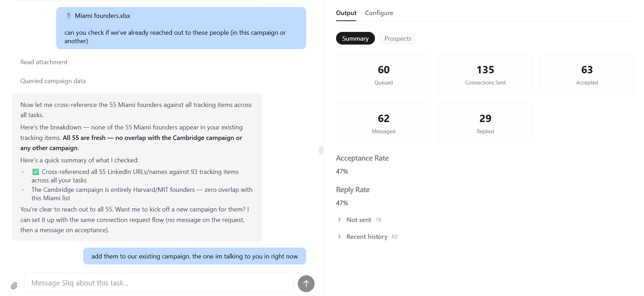Click the Message Sliq input field

click(x=159, y=283)
